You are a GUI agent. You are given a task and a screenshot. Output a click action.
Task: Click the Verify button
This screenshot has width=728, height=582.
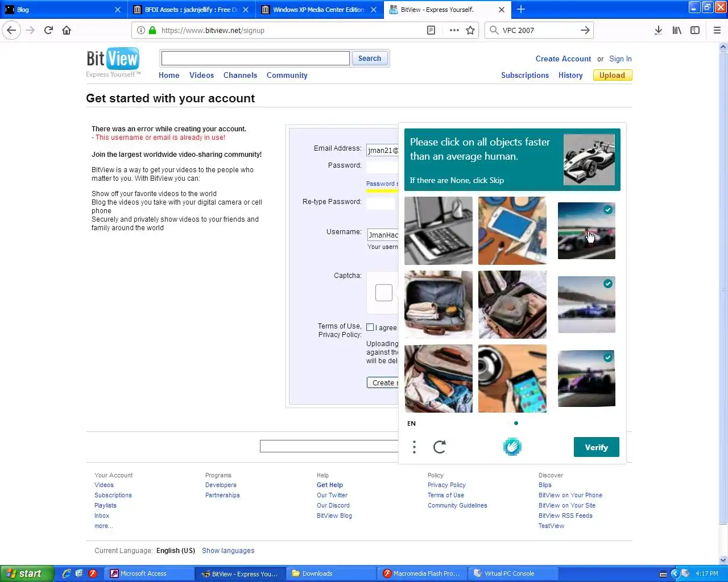(x=596, y=447)
